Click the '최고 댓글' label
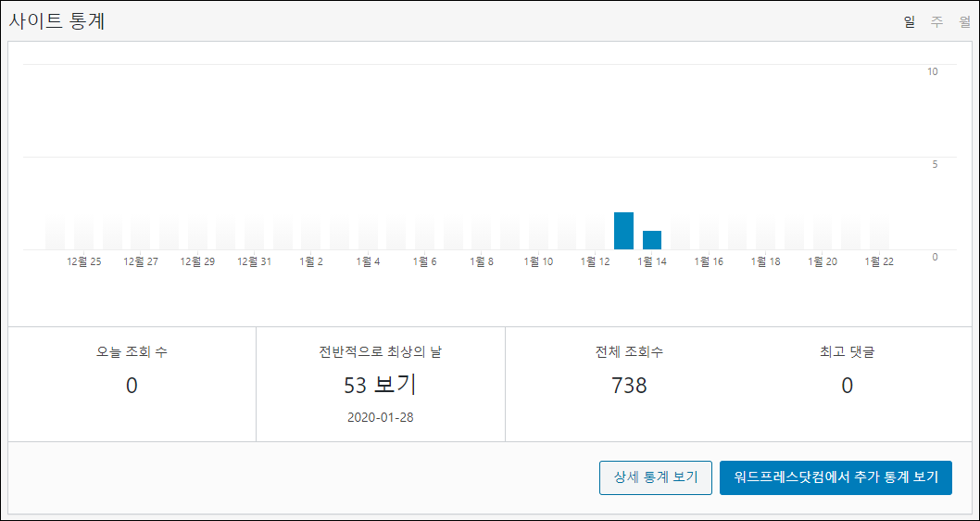 click(847, 352)
